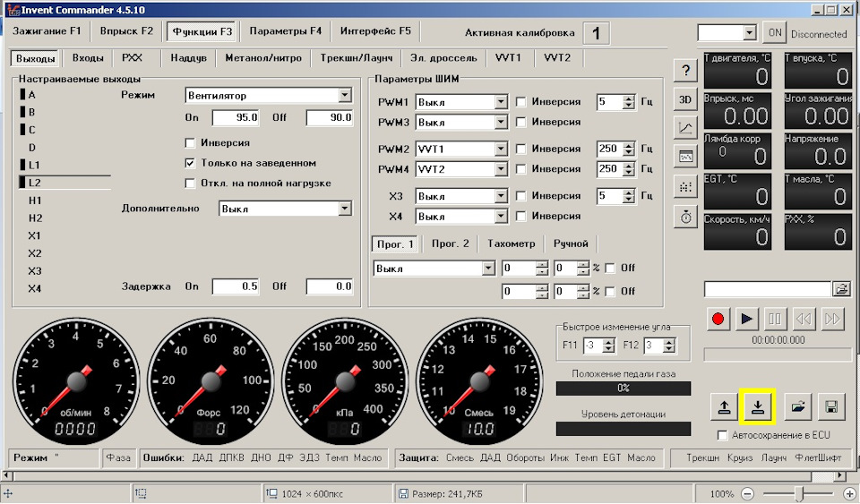
Task: Click the upload to ECU arrow icon
Action: point(724,407)
